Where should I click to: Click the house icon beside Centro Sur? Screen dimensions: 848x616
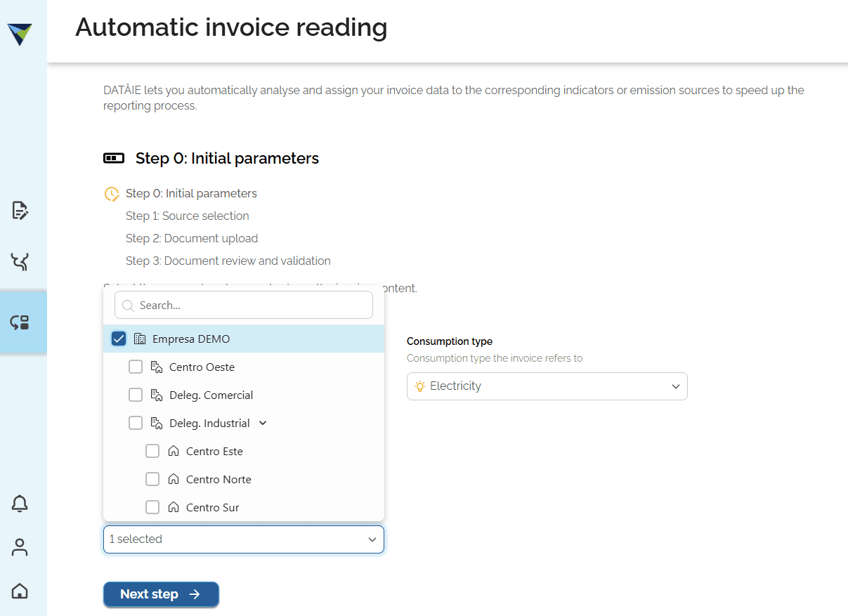pos(174,507)
